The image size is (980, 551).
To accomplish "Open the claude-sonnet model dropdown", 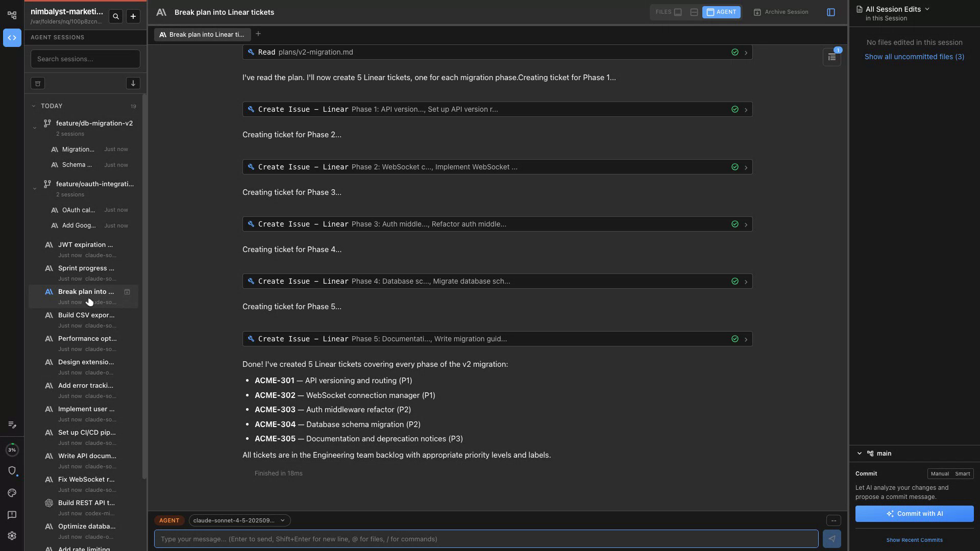I will tap(239, 521).
